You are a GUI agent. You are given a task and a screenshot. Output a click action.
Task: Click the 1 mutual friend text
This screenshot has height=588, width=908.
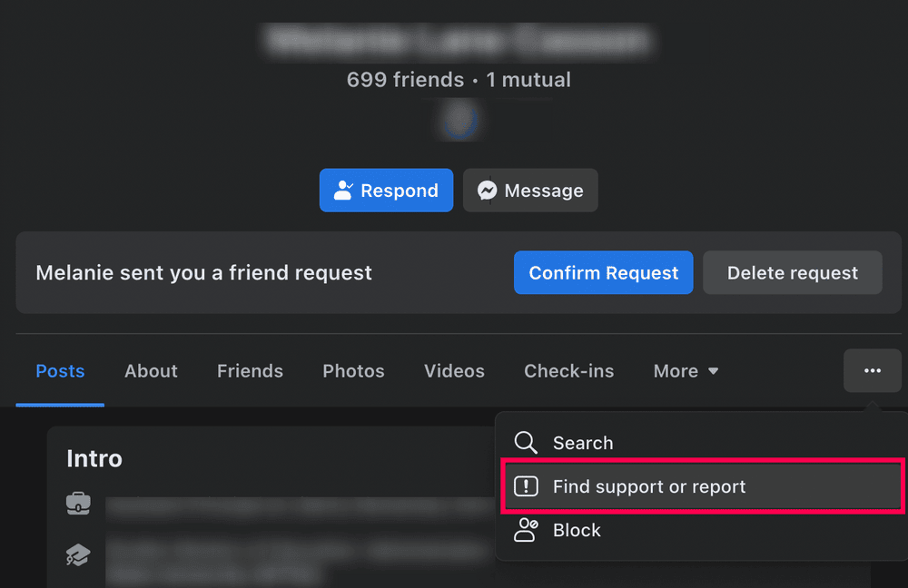pyautogui.click(x=529, y=80)
